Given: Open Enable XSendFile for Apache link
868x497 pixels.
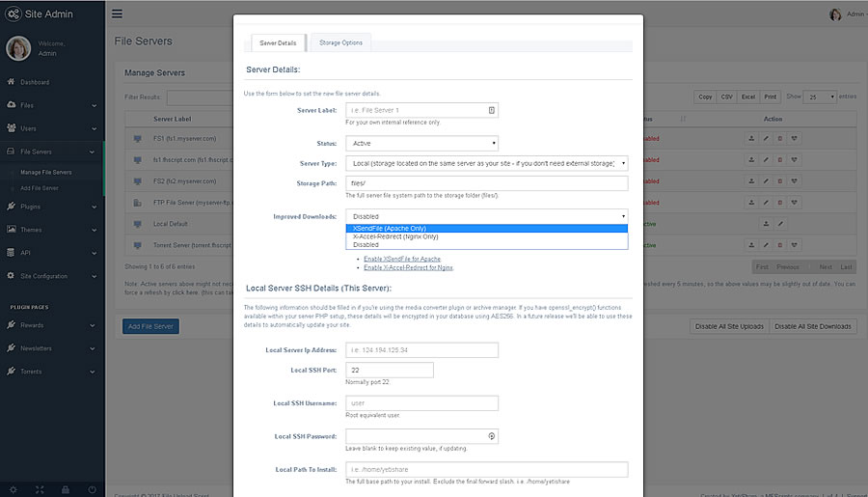Looking at the screenshot, I should [x=402, y=259].
